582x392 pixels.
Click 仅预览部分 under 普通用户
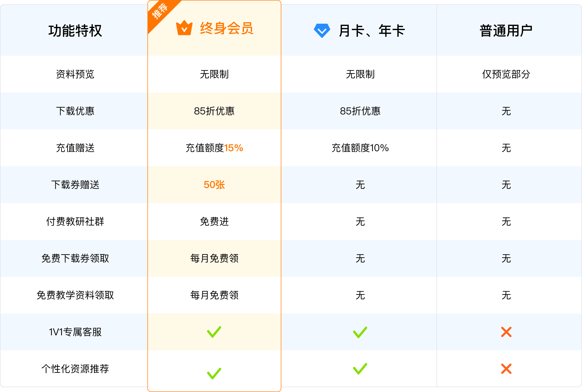pyautogui.click(x=506, y=74)
